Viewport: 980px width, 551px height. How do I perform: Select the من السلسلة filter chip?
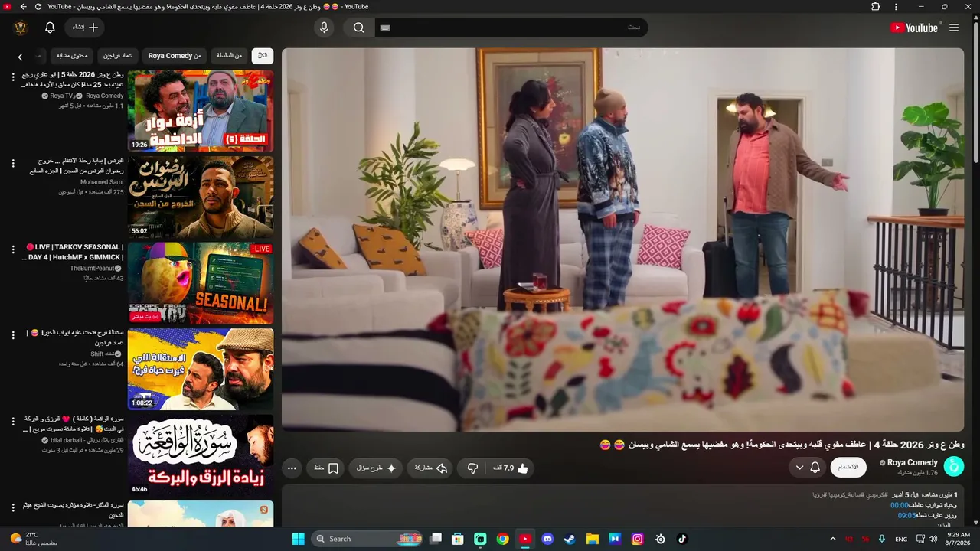click(229, 56)
